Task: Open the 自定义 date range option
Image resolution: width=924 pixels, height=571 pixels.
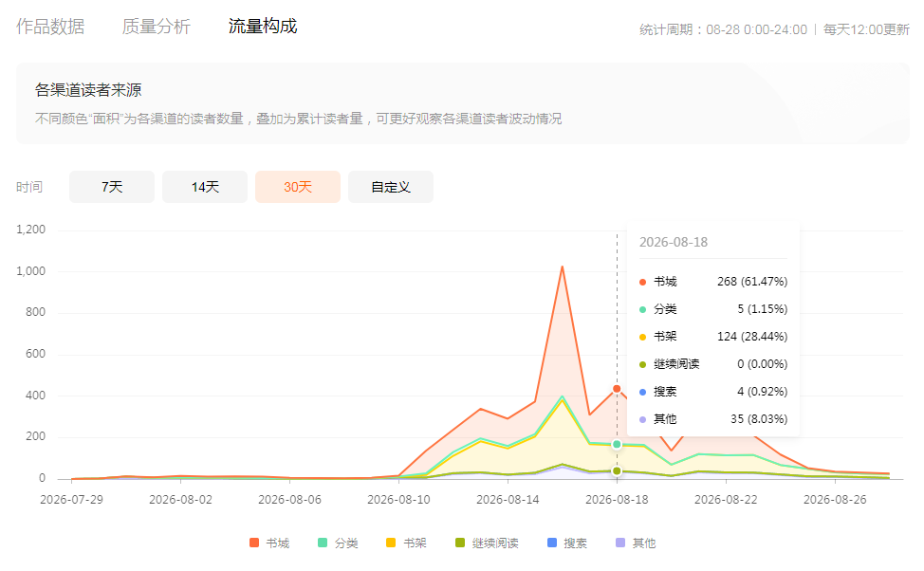Action: point(391,187)
